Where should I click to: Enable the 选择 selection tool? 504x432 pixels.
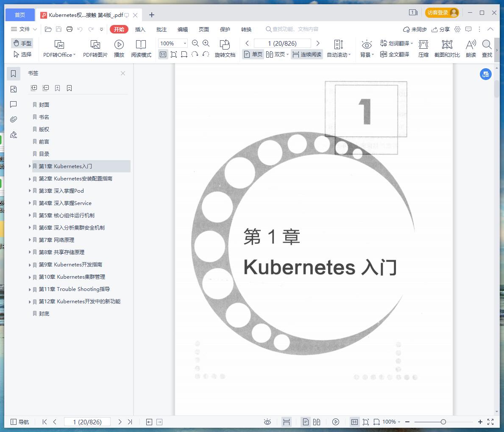[x=22, y=54]
